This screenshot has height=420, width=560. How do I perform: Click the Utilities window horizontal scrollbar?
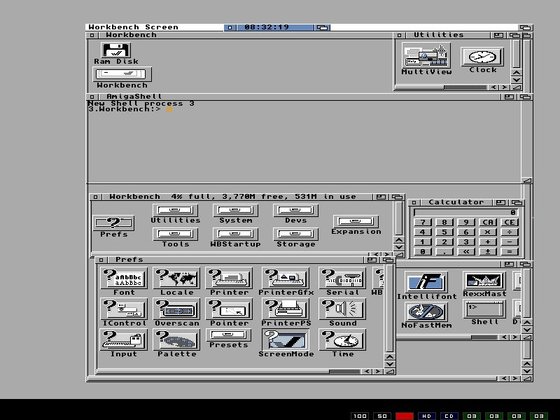442,87
